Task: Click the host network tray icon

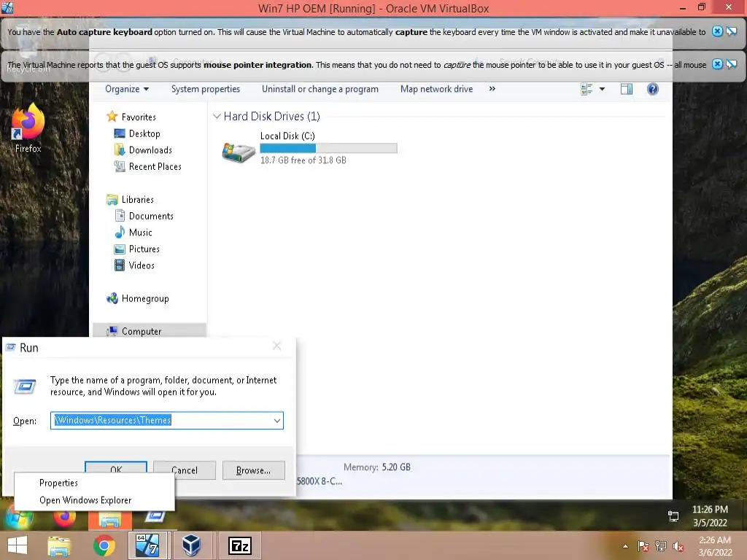Action: 661,546
